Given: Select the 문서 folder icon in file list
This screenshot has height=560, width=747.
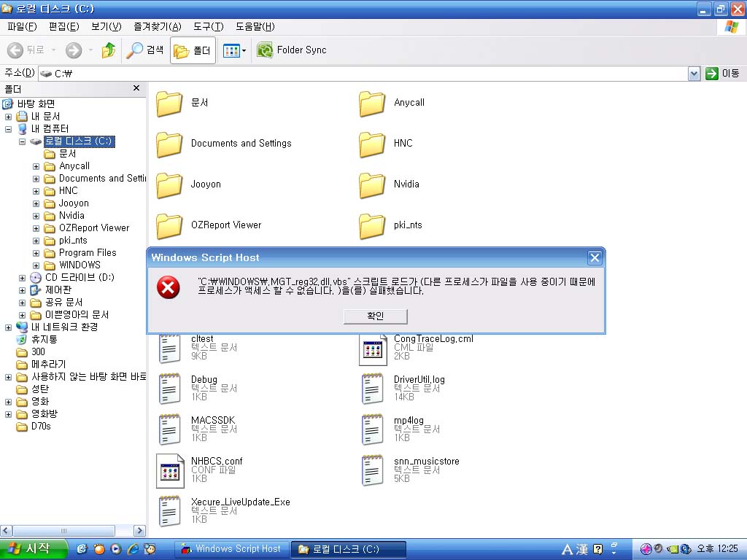Looking at the screenshot, I should coord(169,104).
